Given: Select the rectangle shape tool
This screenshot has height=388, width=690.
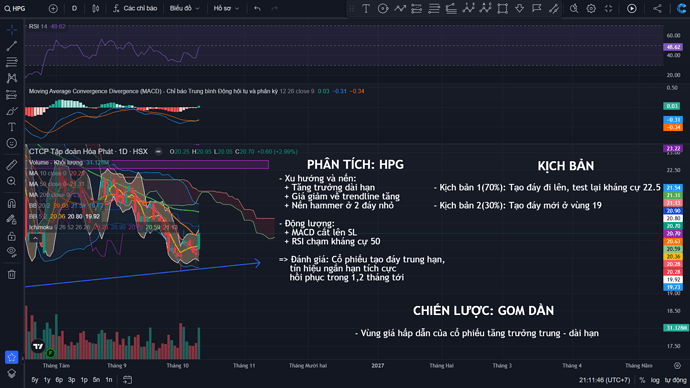Looking at the screenshot, I should click(x=503, y=8).
